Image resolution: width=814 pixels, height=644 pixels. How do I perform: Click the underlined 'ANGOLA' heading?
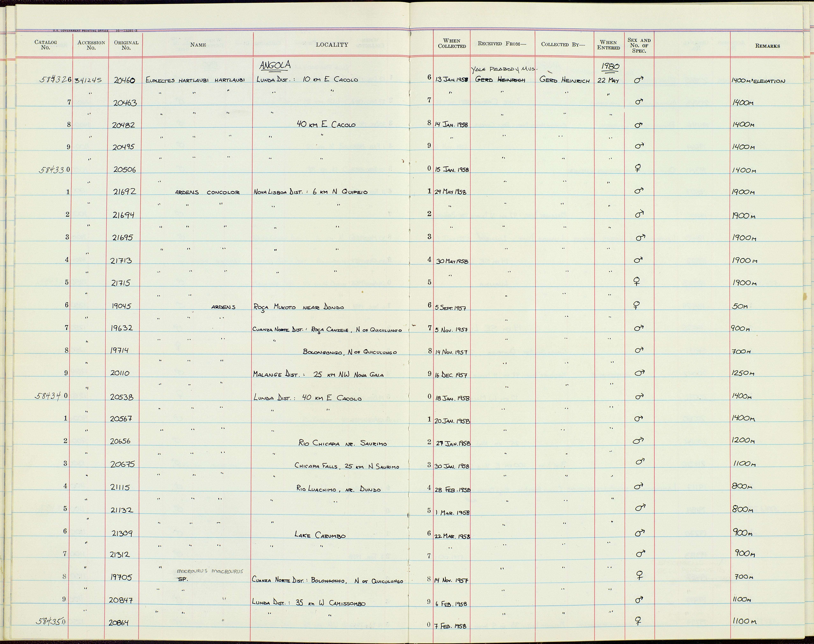point(275,66)
